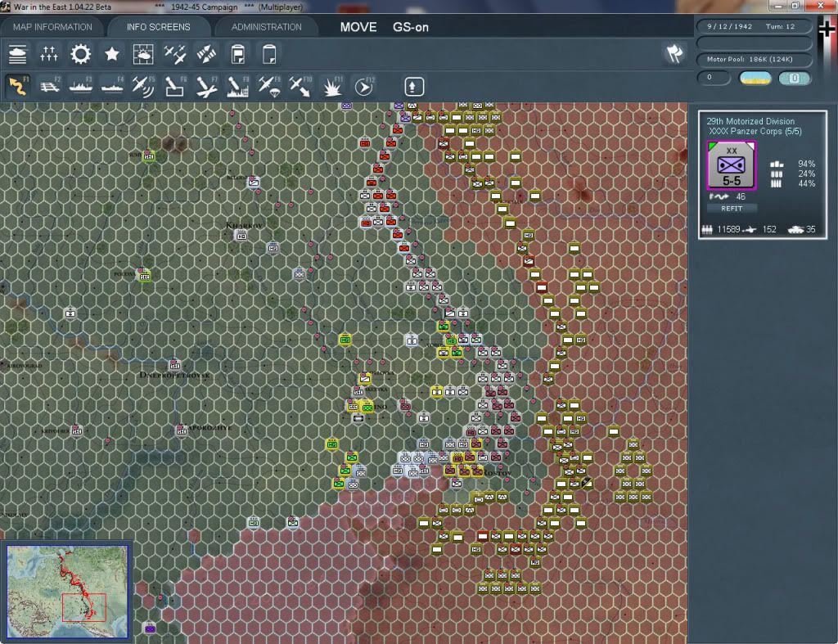Screen dimensions: 838x644
Task: Click the date and turn display
Action: [x=754, y=26]
